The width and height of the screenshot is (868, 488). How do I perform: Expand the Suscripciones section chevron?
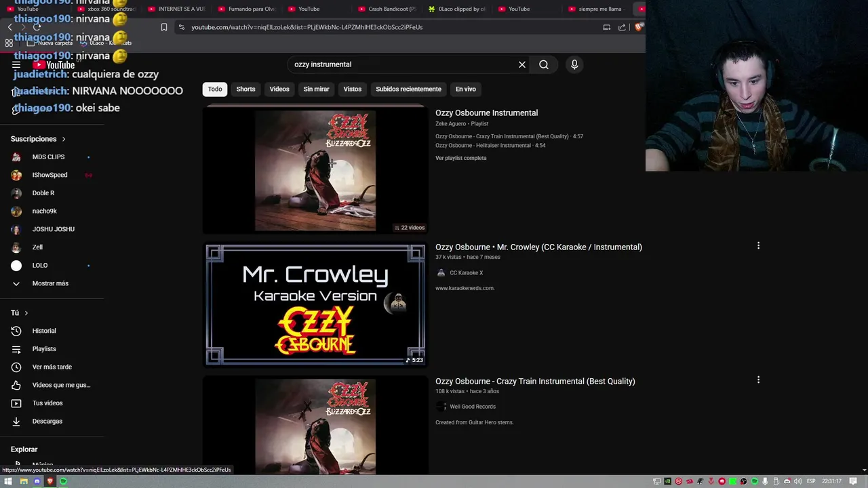pyautogui.click(x=64, y=139)
